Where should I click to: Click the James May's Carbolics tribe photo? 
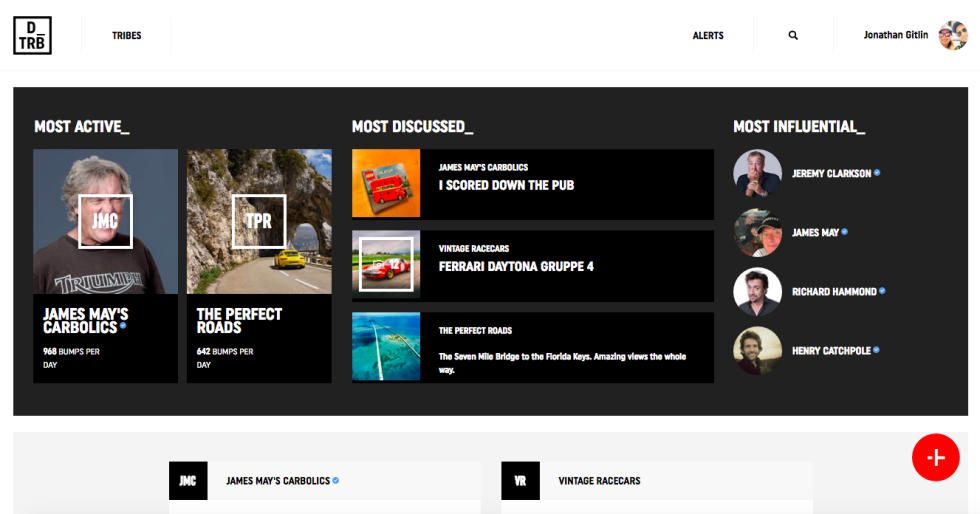(x=106, y=221)
